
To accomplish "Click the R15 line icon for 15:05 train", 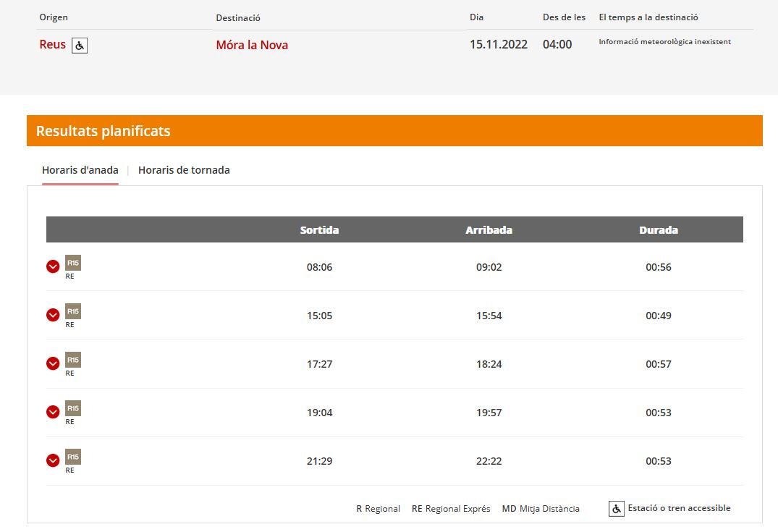I will coord(73,311).
